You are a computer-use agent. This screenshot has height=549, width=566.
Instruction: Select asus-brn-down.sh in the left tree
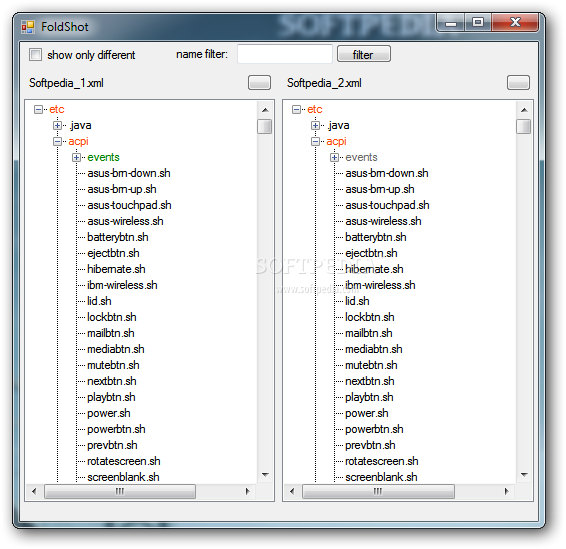[129, 173]
